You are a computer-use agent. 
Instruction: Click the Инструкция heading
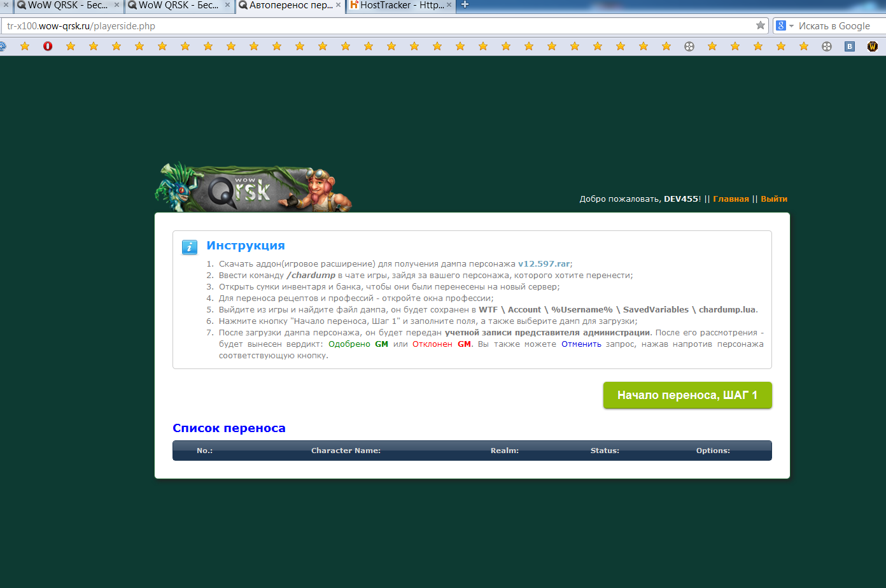(x=246, y=246)
